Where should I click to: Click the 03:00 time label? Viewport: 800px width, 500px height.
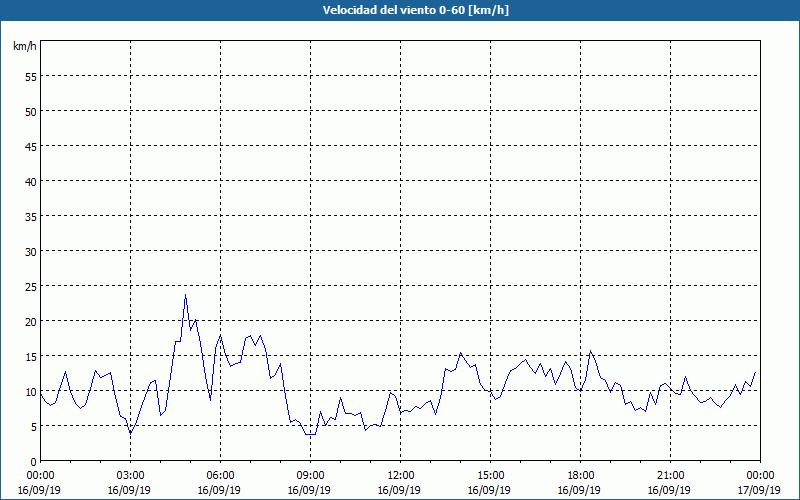tap(131, 476)
